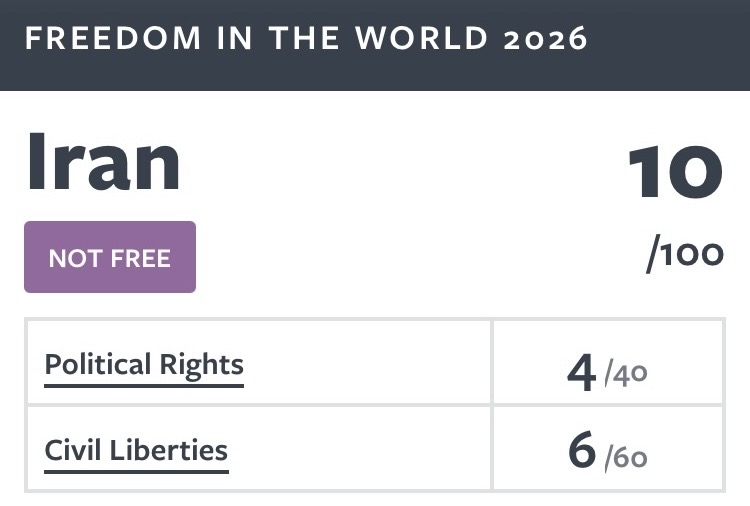750x506 pixels.
Task: Click the /40 maximum label
Action: tap(626, 374)
